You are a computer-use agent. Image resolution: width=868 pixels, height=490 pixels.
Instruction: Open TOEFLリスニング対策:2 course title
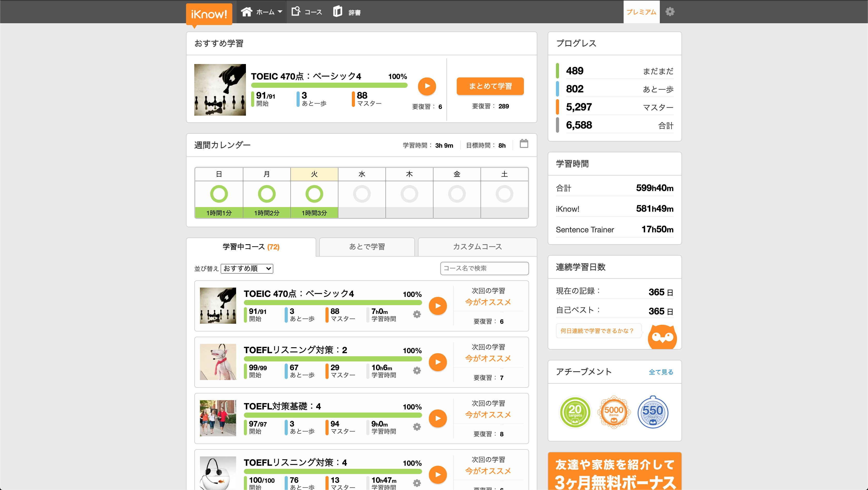295,350
